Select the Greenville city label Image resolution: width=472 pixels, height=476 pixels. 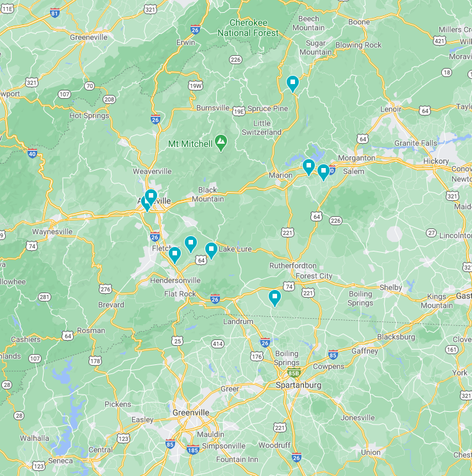191,412
